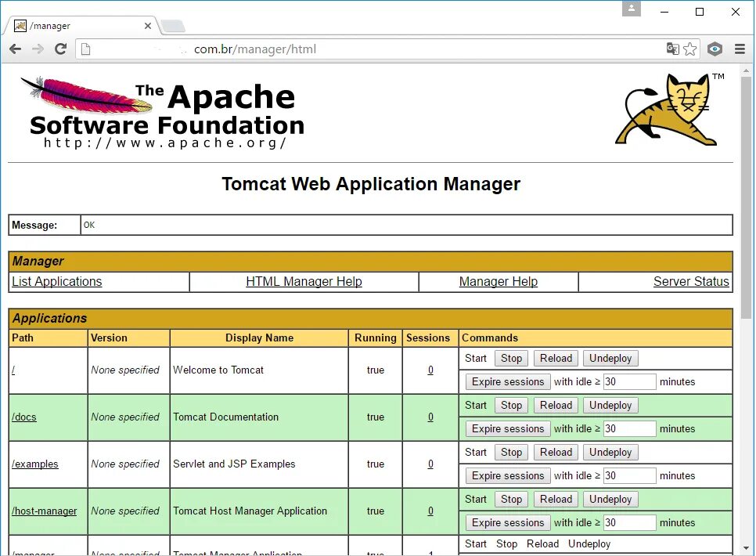Click idle minutes field for /docs
This screenshot has width=756, height=556.
point(630,428)
